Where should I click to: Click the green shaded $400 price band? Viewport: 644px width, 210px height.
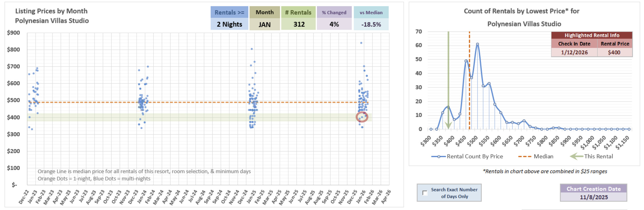click(x=198, y=117)
